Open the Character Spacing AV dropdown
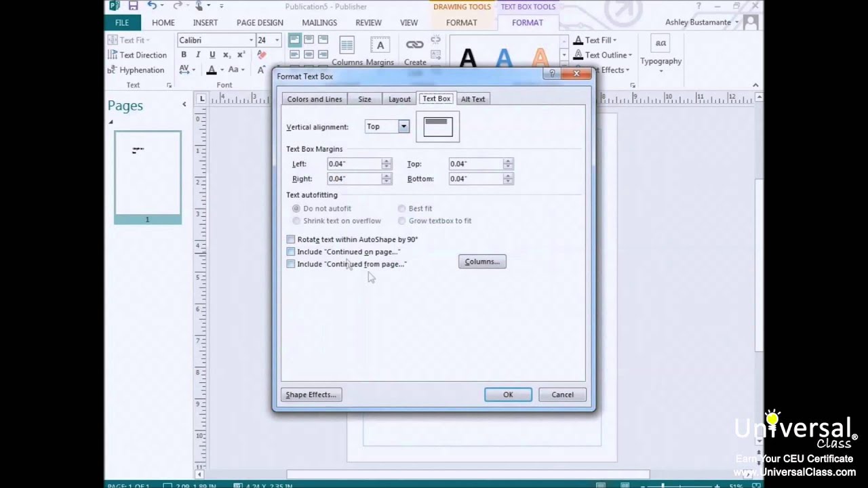The width and height of the screenshot is (868, 488). pos(194,70)
